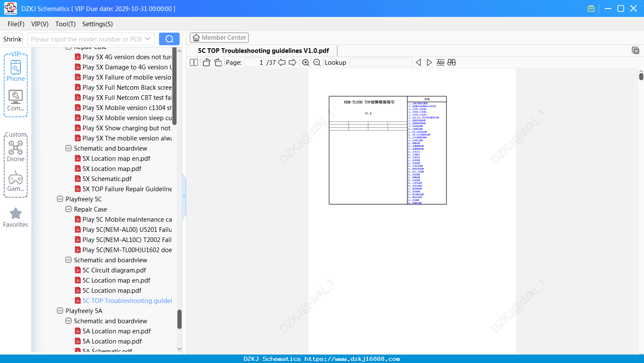The width and height of the screenshot is (644, 363).
Task: Open the Computer category in the sidebar
Action: tap(16, 101)
